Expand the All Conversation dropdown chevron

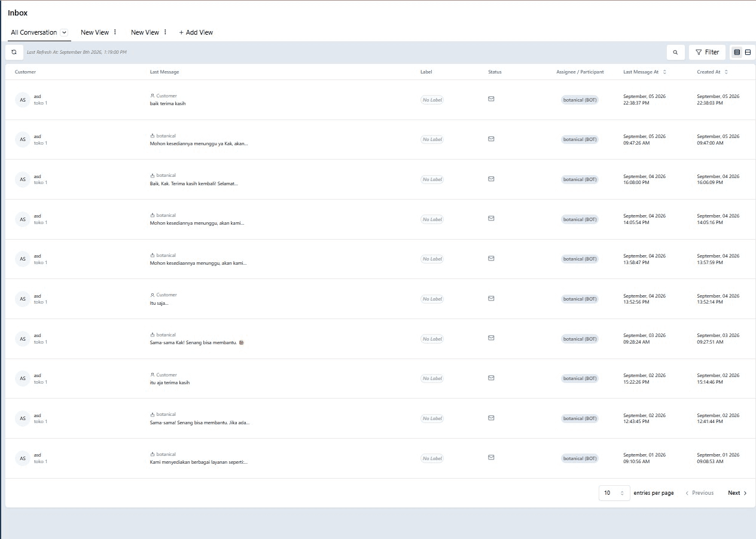tap(64, 32)
